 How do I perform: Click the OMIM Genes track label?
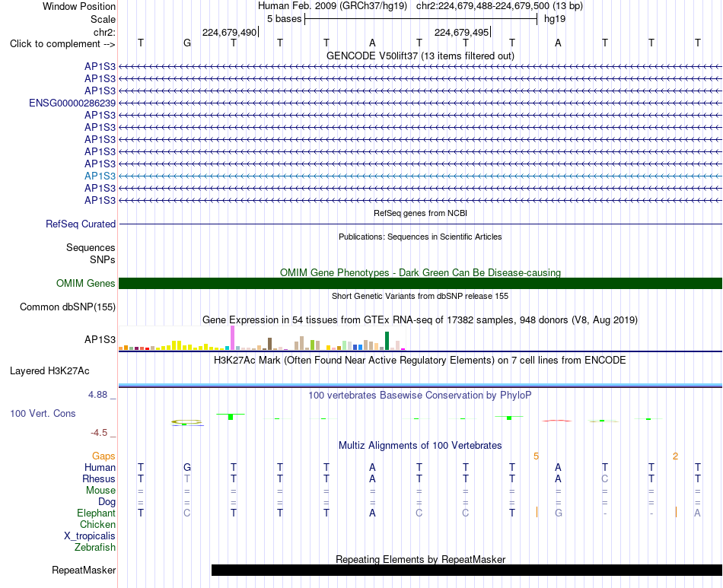click(x=86, y=284)
